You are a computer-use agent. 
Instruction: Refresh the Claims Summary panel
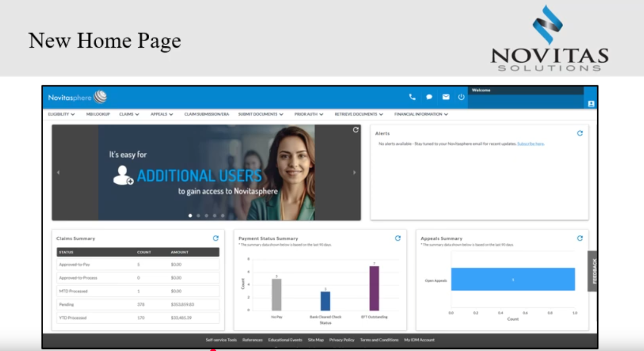(x=216, y=238)
